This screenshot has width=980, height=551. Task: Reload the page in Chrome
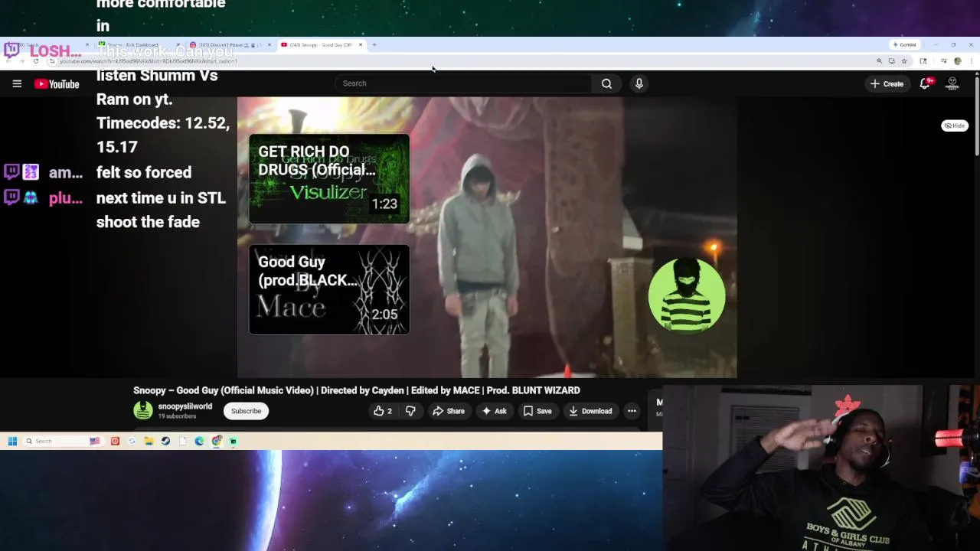(x=36, y=60)
